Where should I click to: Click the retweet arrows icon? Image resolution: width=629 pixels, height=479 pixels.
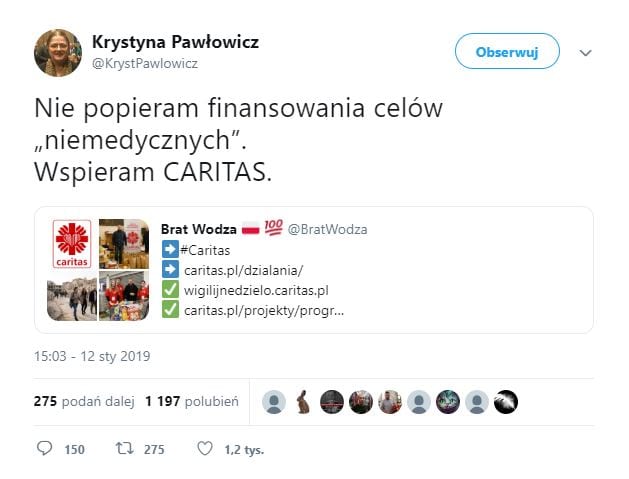click(x=125, y=448)
